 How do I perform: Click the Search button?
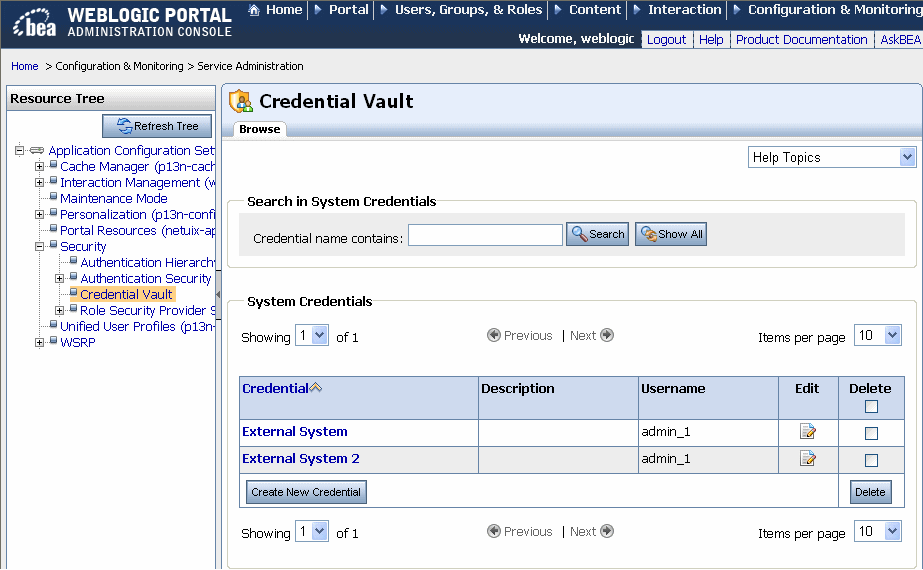[597, 234]
